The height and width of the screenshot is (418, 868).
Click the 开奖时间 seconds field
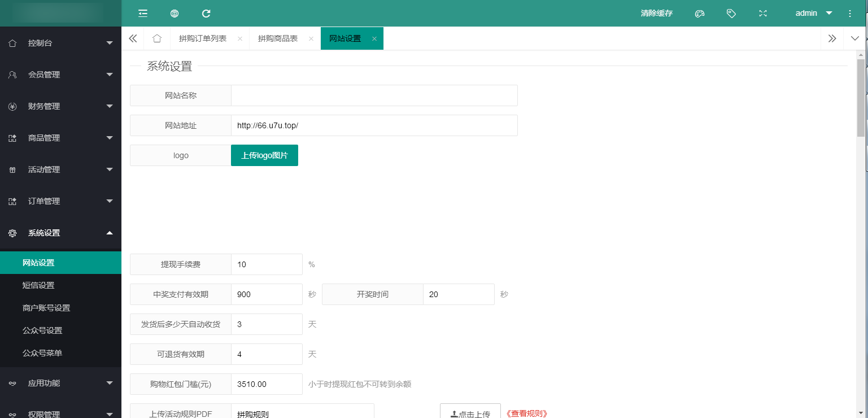coord(459,294)
